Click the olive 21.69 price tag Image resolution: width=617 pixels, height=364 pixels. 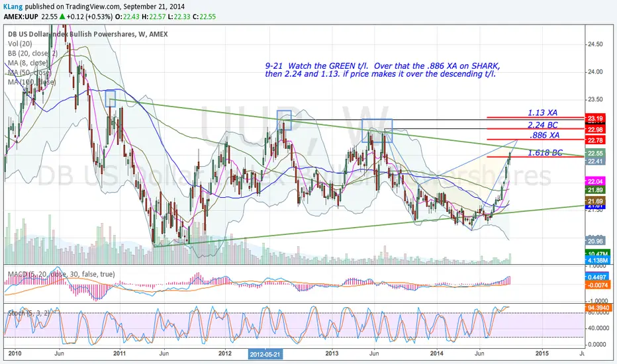[594, 201]
